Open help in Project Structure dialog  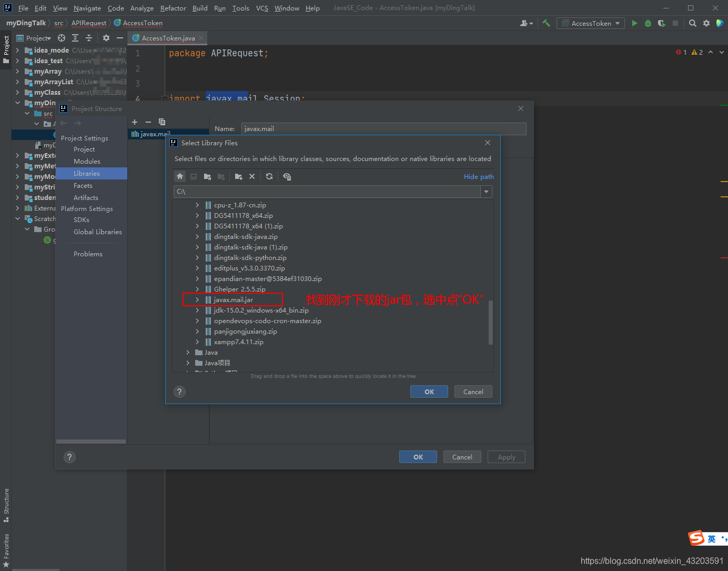coord(69,457)
